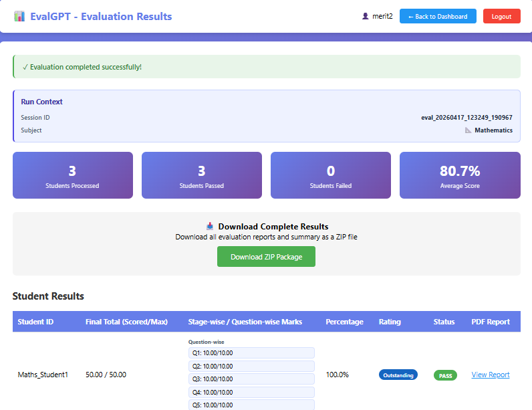Click the Maths_Student1 student ID cell
The width and height of the screenshot is (532, 410).
point(43,375)
